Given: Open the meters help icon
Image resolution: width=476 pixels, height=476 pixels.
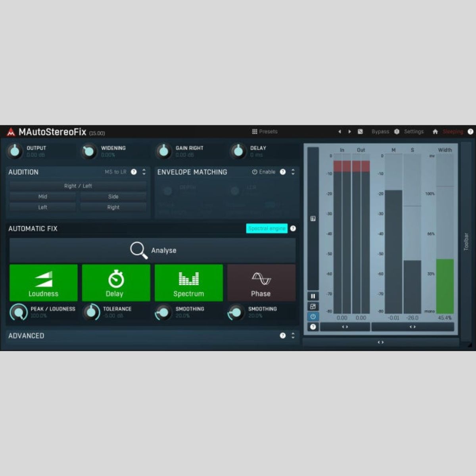Looking at the screenshot, I should coord(313,327).
